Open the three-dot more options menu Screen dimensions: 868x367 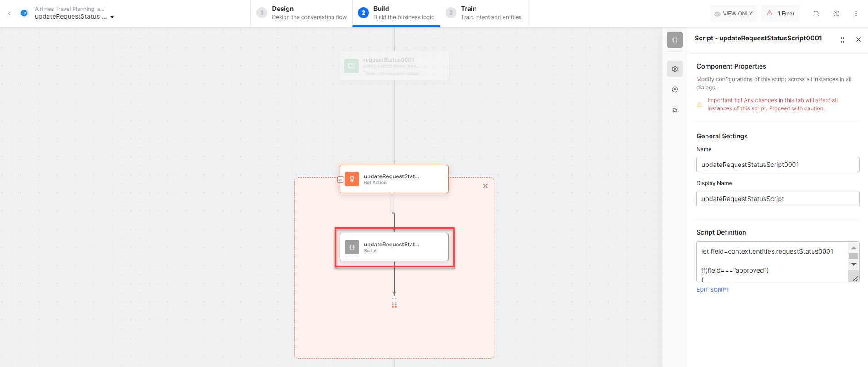(856, 14)
